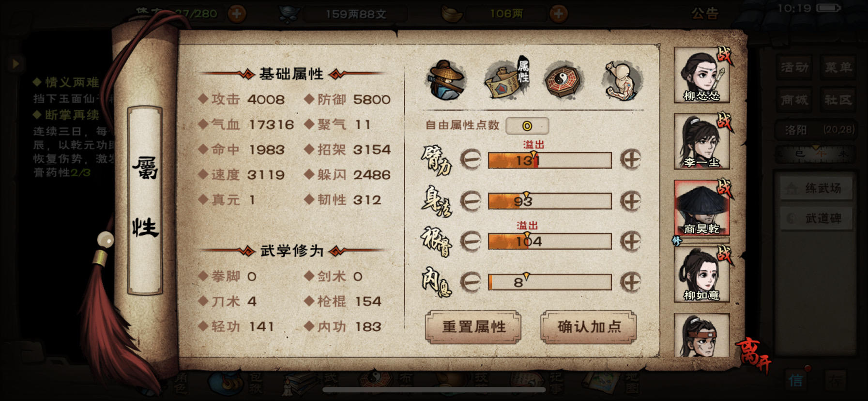Add gold ingots with plus icon
This screenshot has height=401, width=868.
tap(558, 14)
